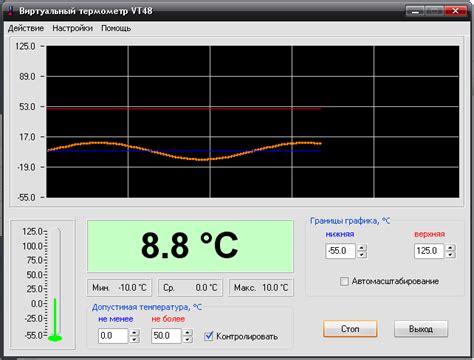Click the 100.0 mark on thermometer scale

click(32, 246)
